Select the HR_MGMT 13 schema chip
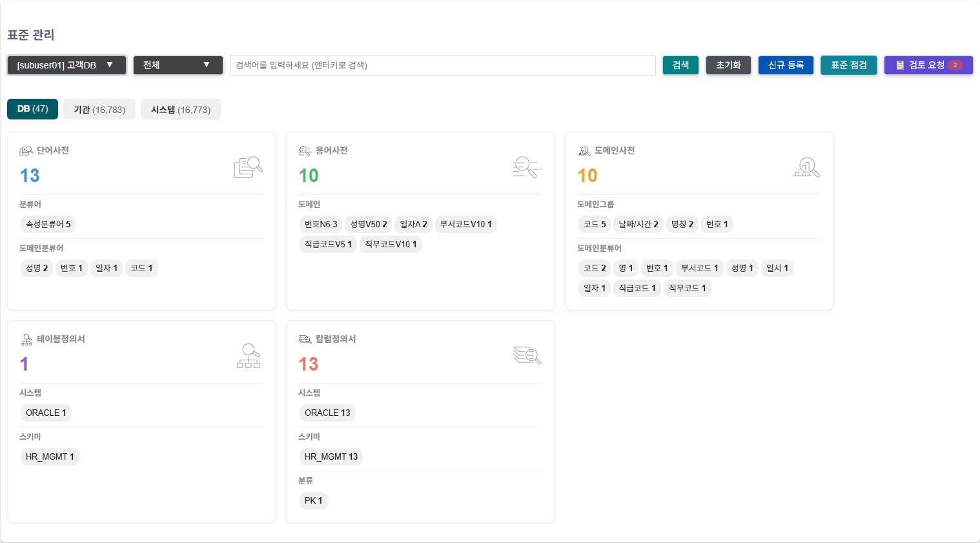This screenshot has width=980, height=543. pos(331,456)
